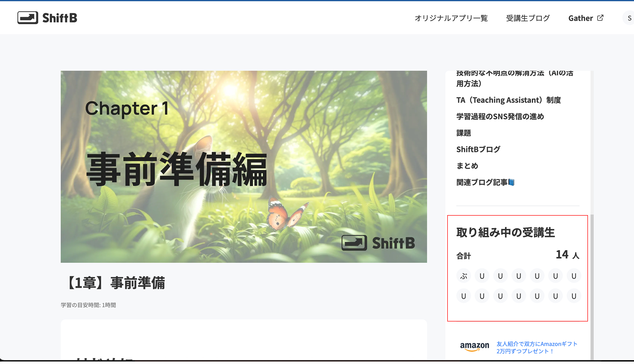Open the user avatar 'S' in header

pyautogui.click(x=629, y=18)
